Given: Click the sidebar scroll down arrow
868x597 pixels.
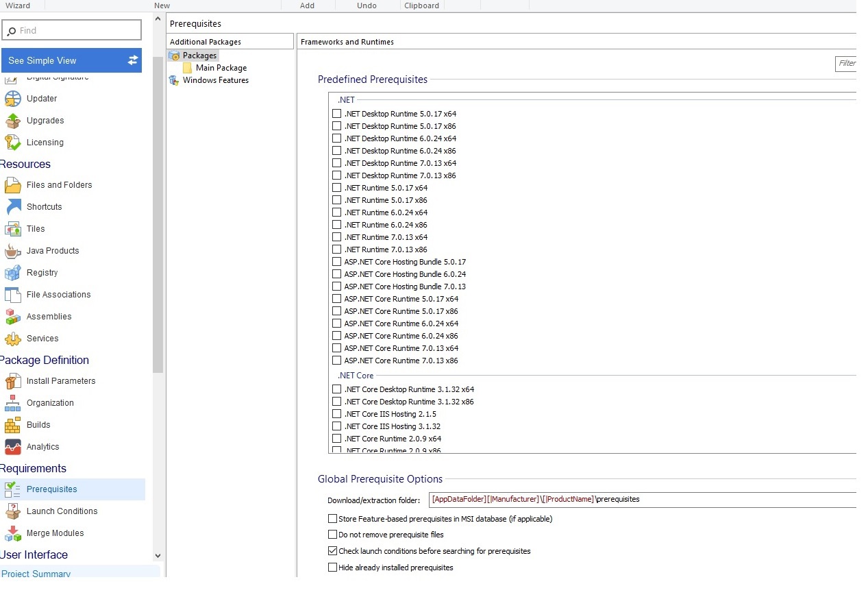Looking at the screenshot, I should click(x=158, y=556).
